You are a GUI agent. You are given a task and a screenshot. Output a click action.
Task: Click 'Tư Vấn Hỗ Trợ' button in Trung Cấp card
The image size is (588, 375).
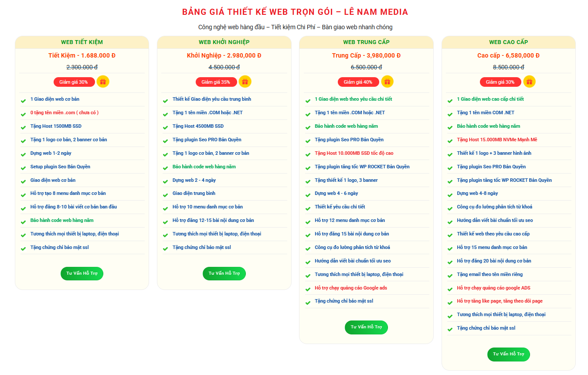pyautogui.click(x=366, y=327)
